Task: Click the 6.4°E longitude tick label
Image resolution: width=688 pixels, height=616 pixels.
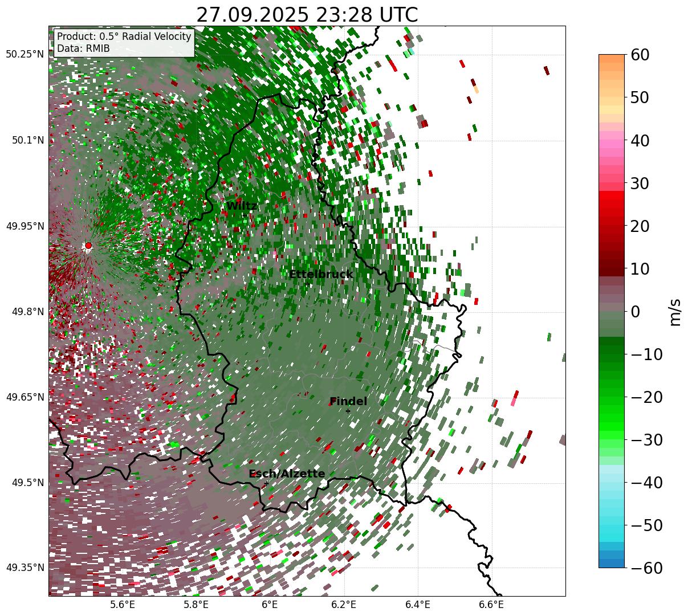Action: (x=418, y=605)
